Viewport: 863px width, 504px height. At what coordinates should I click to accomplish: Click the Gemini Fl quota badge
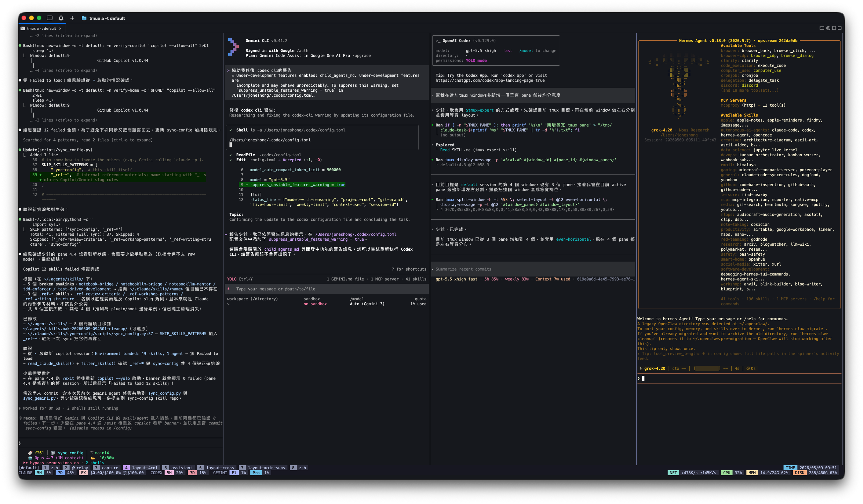[x=234, y=473]
